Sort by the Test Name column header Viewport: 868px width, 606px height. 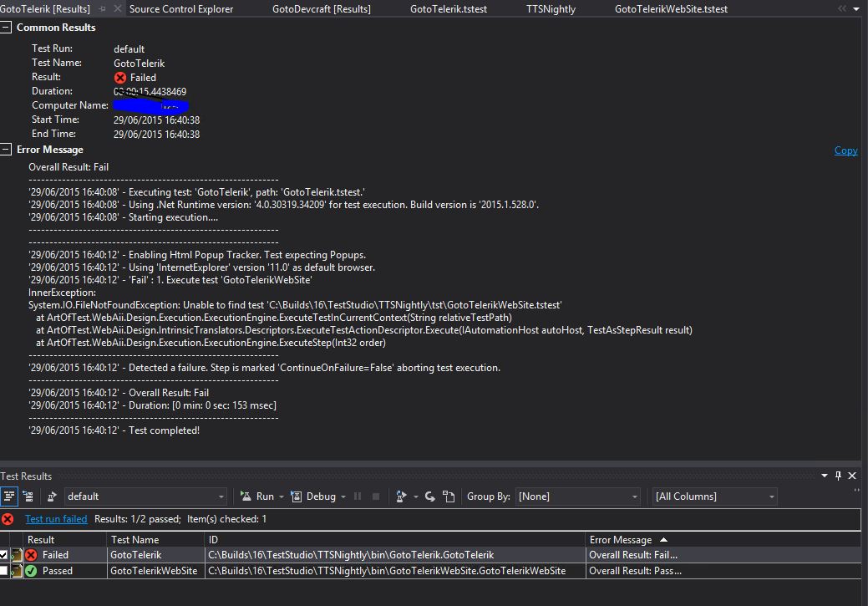(x=155, y=539)
